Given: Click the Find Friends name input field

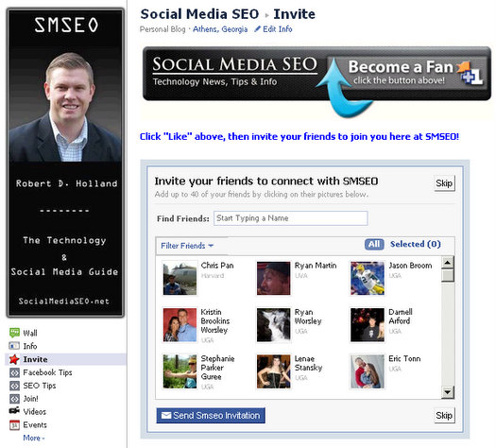Looking at the screenshot, I should [x=291, y=218].
